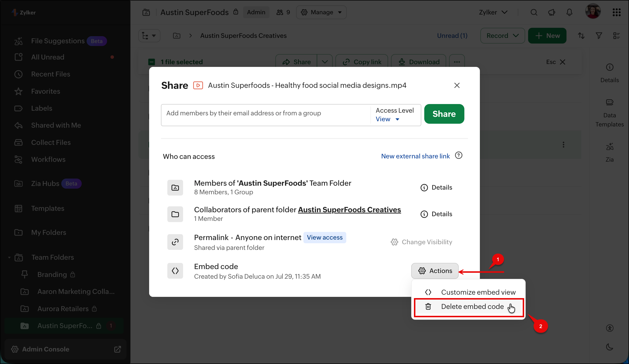Click the search magnifier icon

coord(534,12)
